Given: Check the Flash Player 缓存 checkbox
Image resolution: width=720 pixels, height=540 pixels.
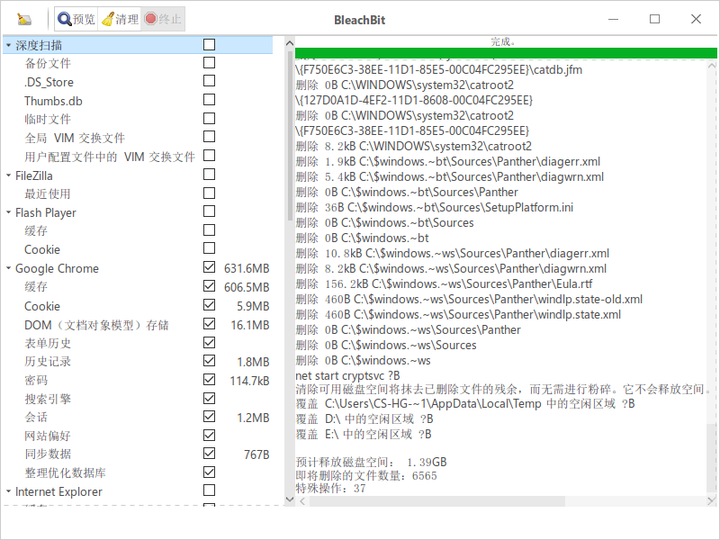Looking at the screenshot, I should (209, 230).
